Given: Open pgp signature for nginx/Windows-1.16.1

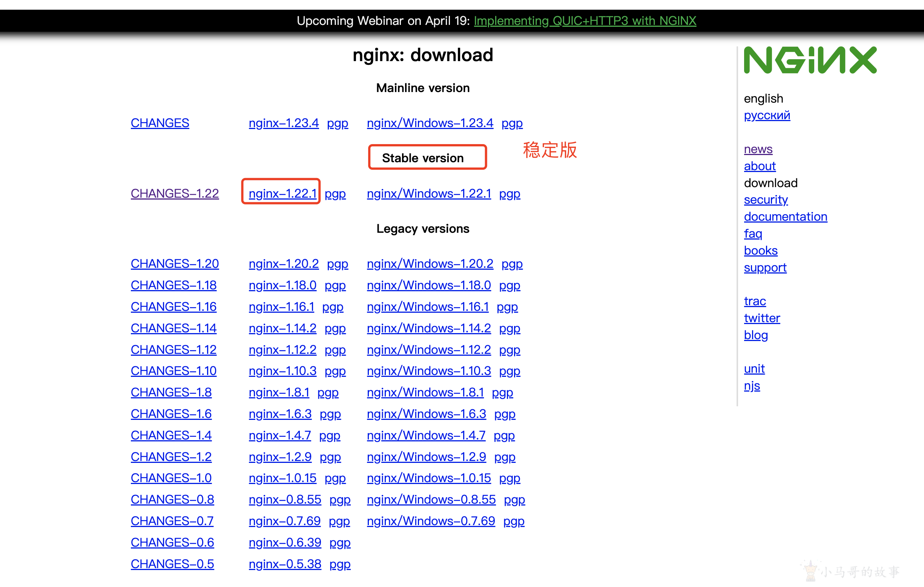Looking at the screenshot, I should 507,307.
